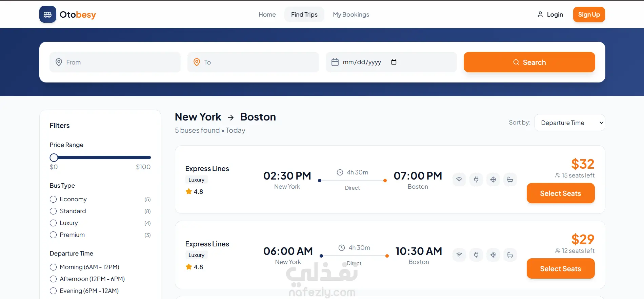Click the calendar icon in date field
This screenshot has height=299, width=644.
click(335, 62)
